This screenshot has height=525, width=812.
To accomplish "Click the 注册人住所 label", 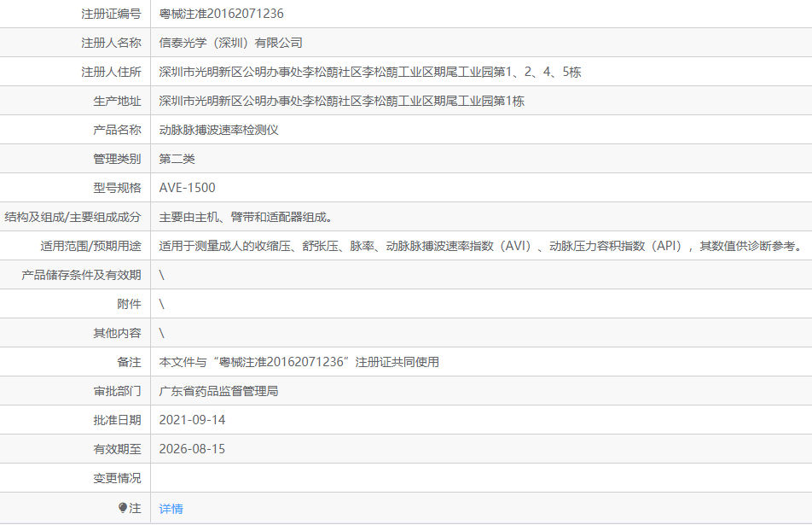I will point(111,72).
